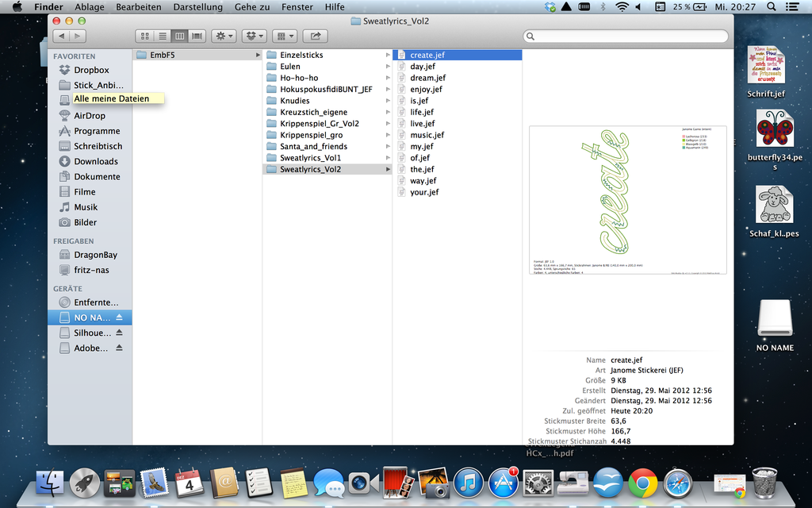Select Schrift.jef on the desktop

tap(766, 71)
